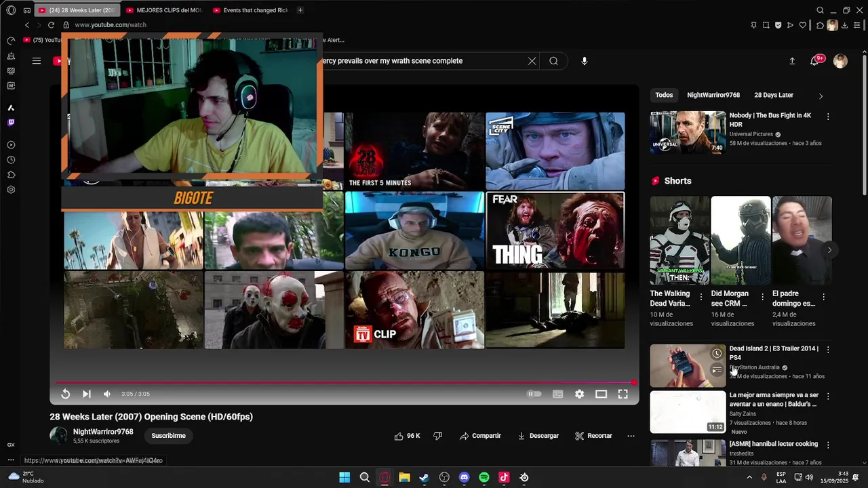Viewport: 868px width, 488px height.
Task: Click the Compartir share button
Action: pyautogui.click(x=480, y=436)
